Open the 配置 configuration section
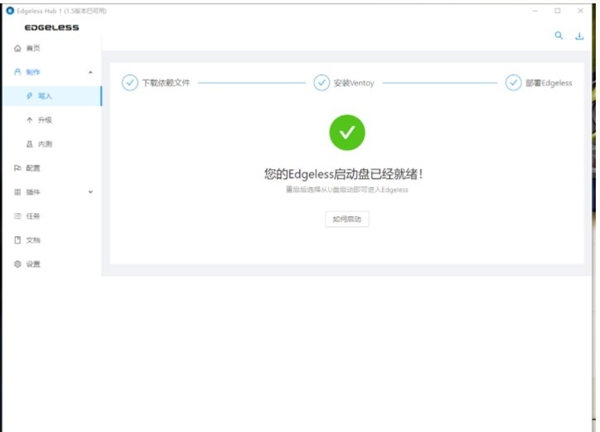This screenshot has height=432, width=600. [x=27, y=168]
